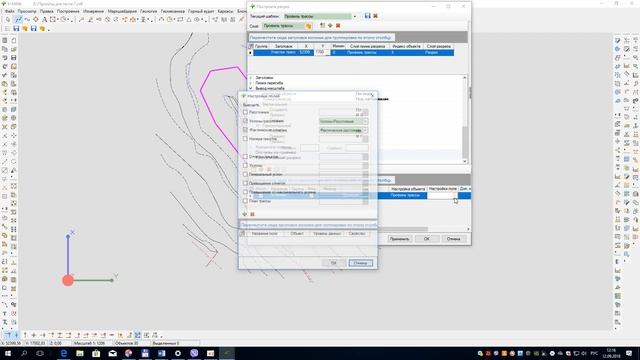Click OK in field settings dialog

tap(333, 263)
